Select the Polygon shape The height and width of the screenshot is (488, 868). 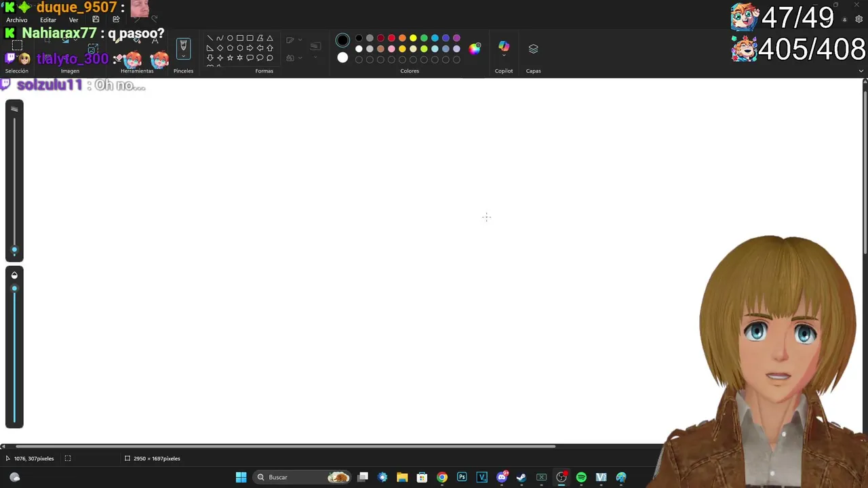pyautogui.click(x=260, y=39)
